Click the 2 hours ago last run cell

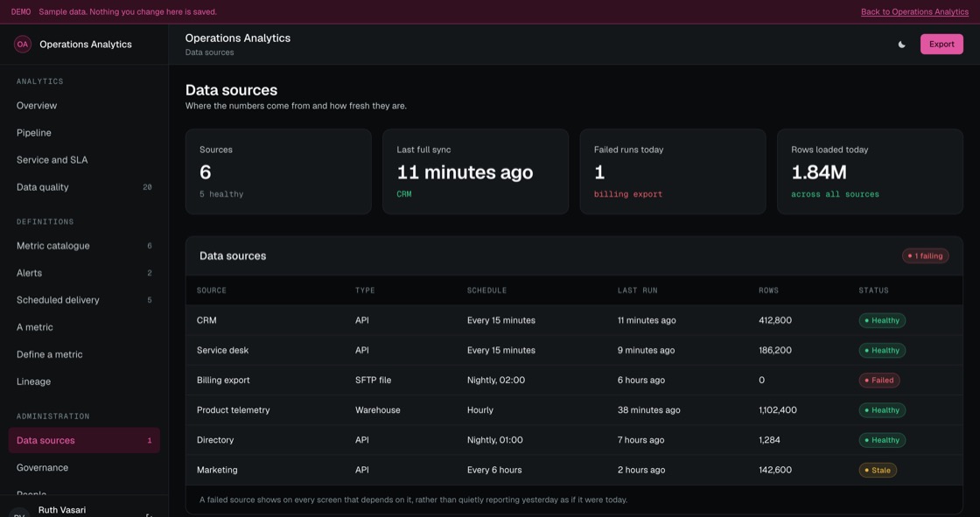point(641,470)
